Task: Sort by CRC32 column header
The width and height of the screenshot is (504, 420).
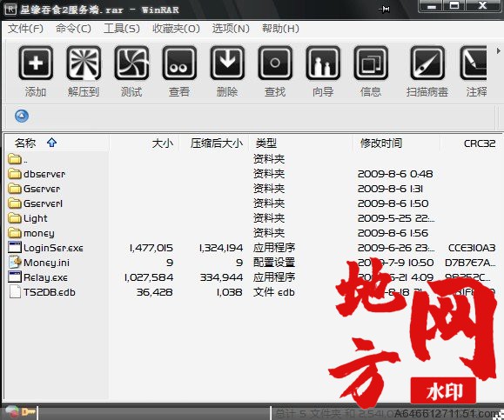Action: coord(480,143)
